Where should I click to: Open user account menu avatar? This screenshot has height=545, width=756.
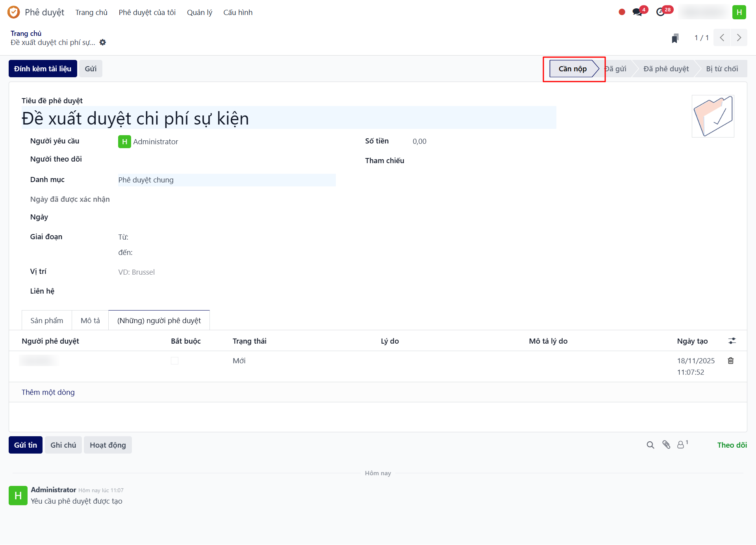tap(739, 12)
